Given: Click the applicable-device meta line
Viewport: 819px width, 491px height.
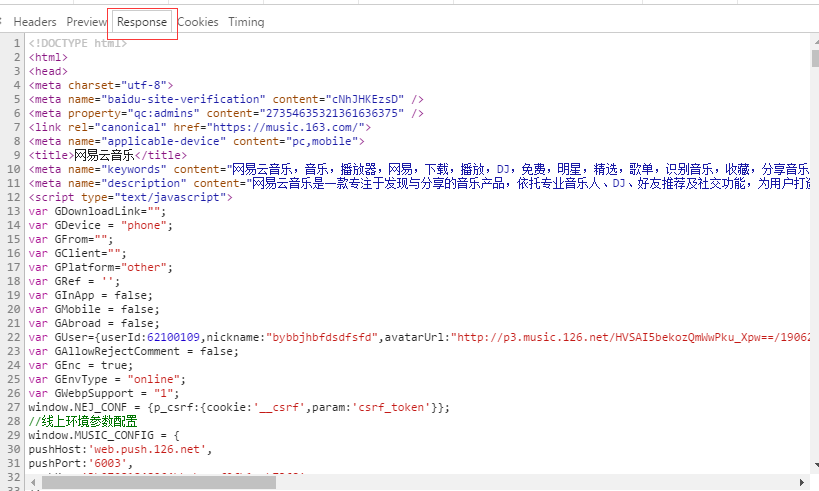Looking at the screenshot, I should click(196, 142).
